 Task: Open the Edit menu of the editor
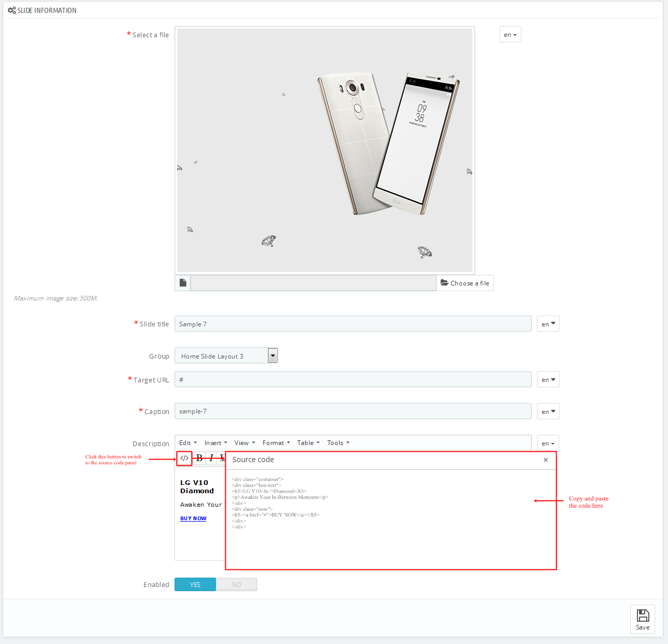(x=188, y=443)
